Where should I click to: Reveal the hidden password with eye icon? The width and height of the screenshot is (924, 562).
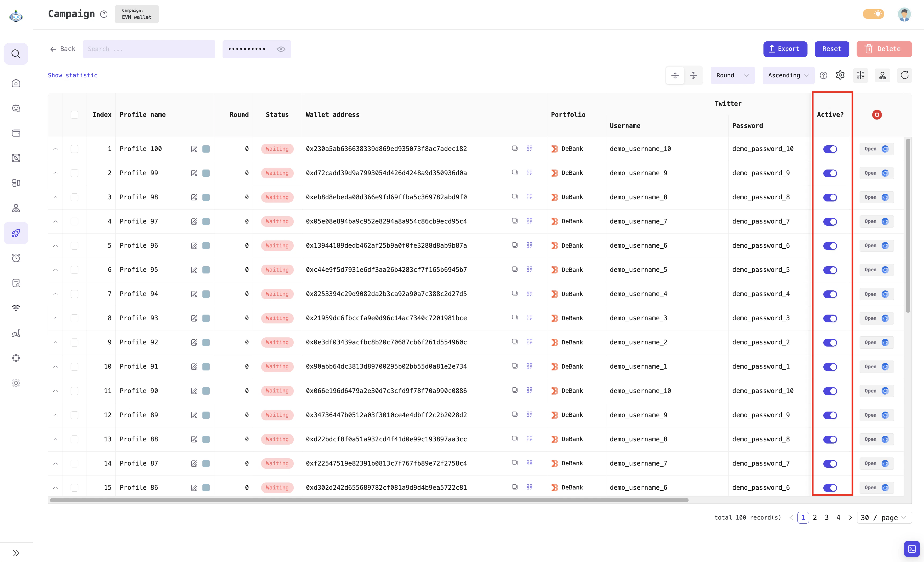(x=281, y=49)
